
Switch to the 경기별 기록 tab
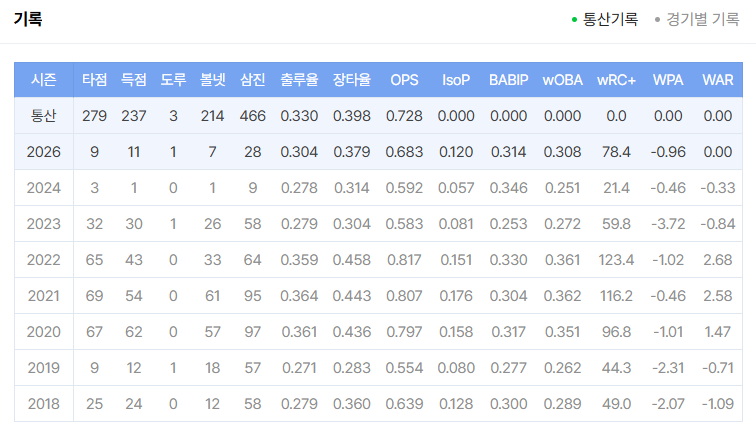697,19
